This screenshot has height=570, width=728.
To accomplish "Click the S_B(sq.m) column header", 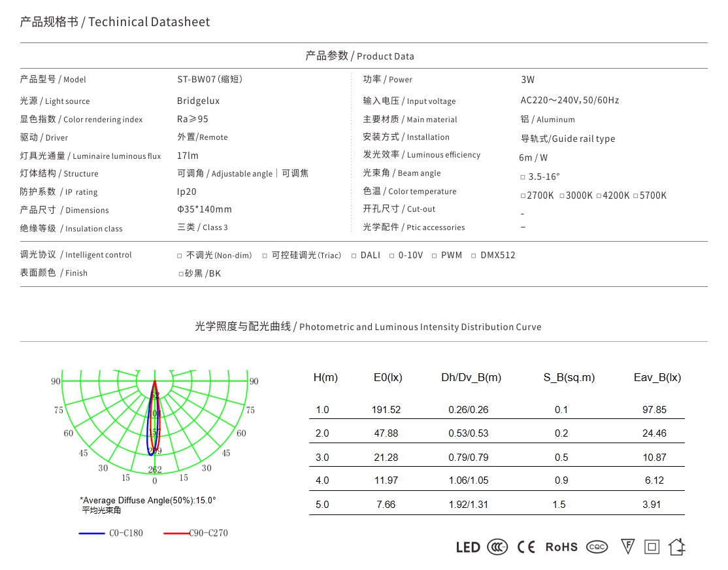I will (x=569, y=378).
